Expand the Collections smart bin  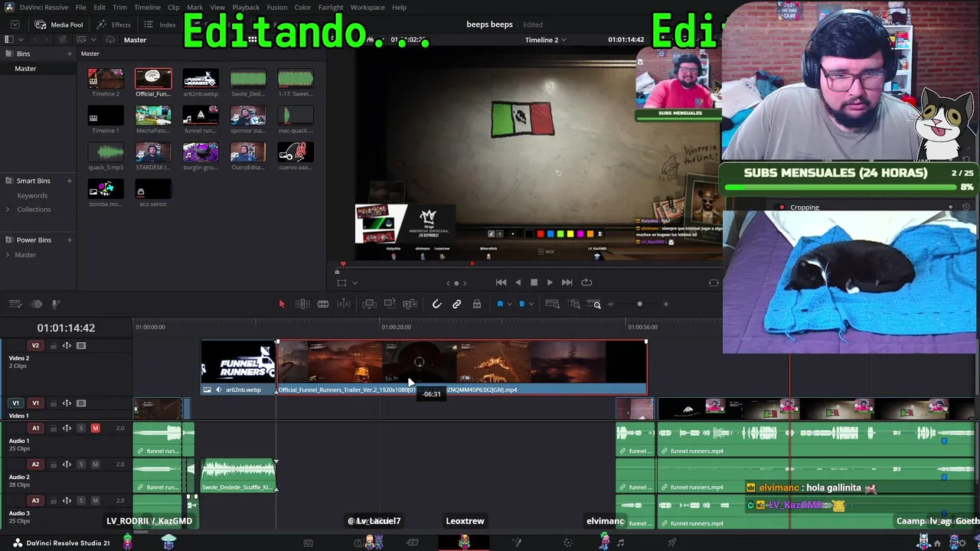click(x=8, y=209)
